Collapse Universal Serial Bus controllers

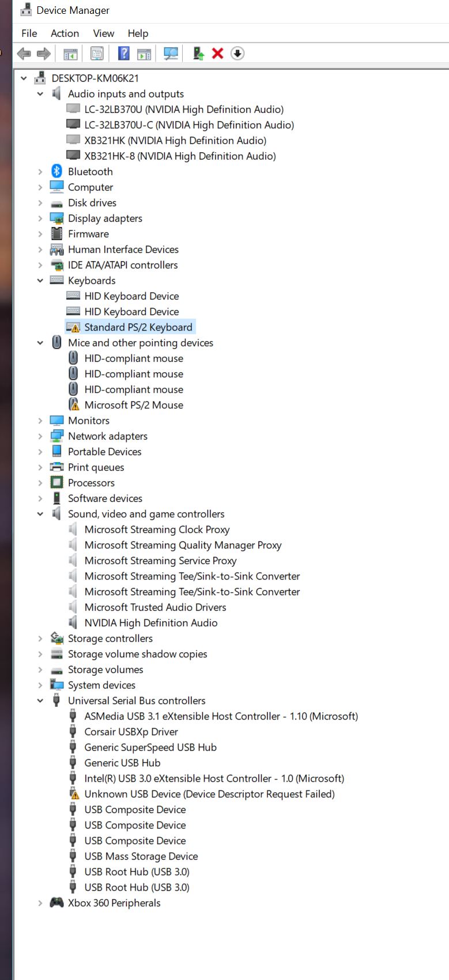pos(40,701)
